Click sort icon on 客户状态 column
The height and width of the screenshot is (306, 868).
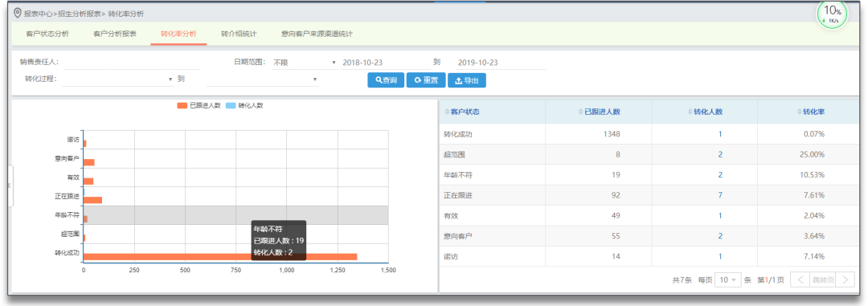(x=448, y=112)
